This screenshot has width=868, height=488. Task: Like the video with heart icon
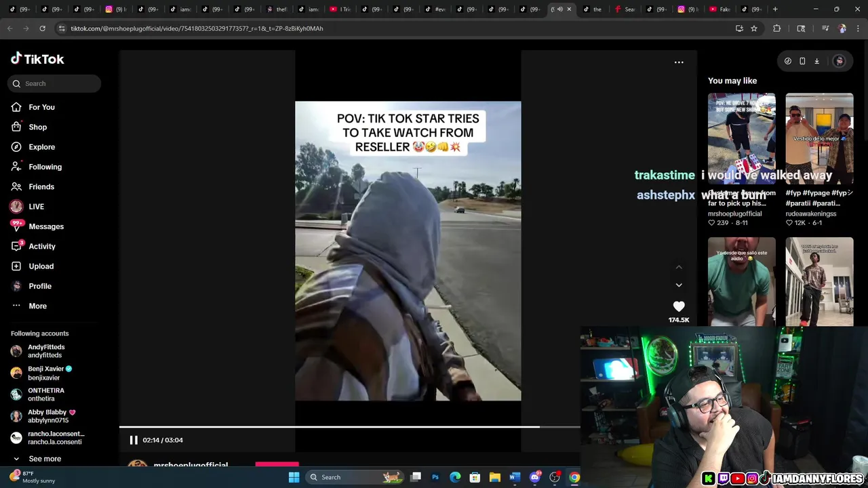pyautogui.click(x=679, y=306)
